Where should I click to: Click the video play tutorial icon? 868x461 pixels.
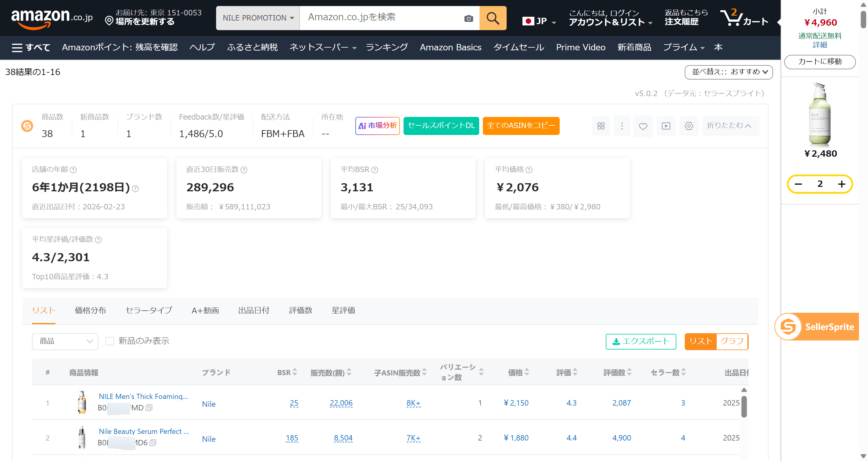click(666, 126)
